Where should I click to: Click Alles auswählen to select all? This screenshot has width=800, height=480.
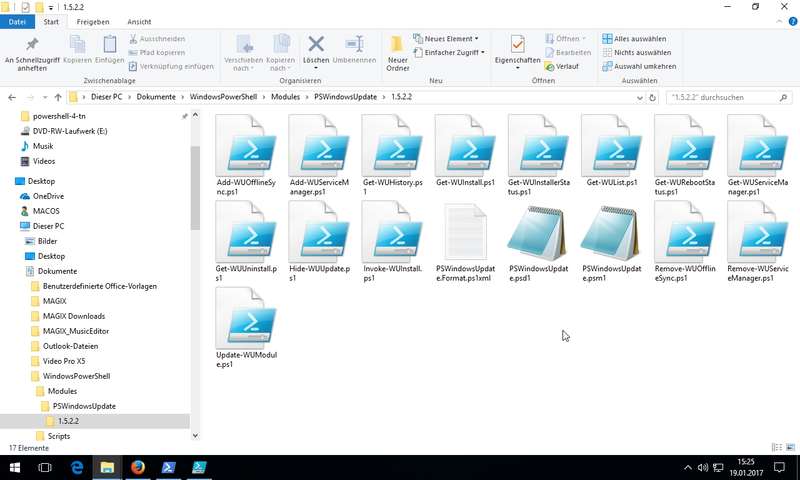tap(634, 39)
